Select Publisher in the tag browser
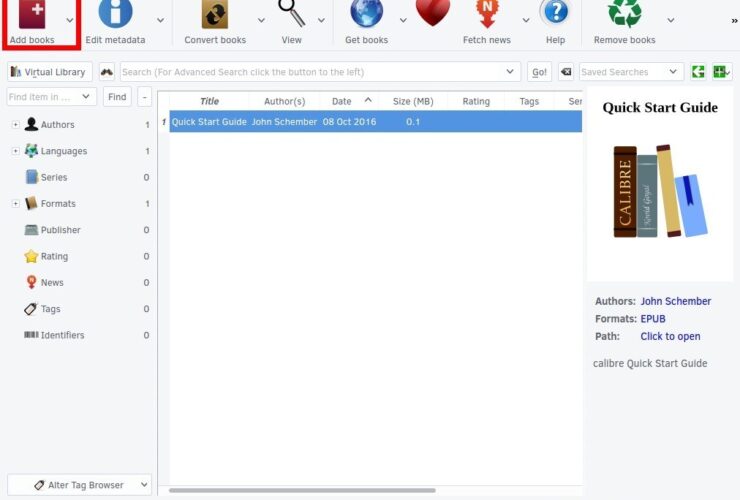 click(60, 230)
